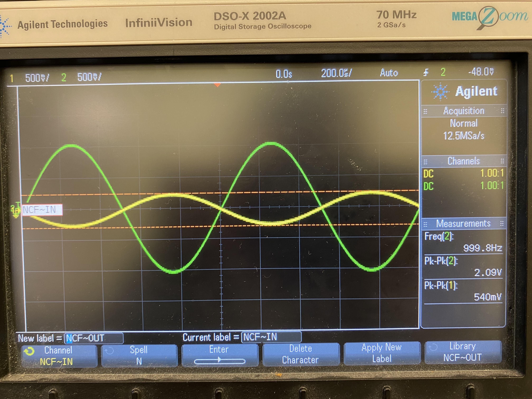
Task: Click the yellow DC coupling for channel 1
Action: coord(428,174)
